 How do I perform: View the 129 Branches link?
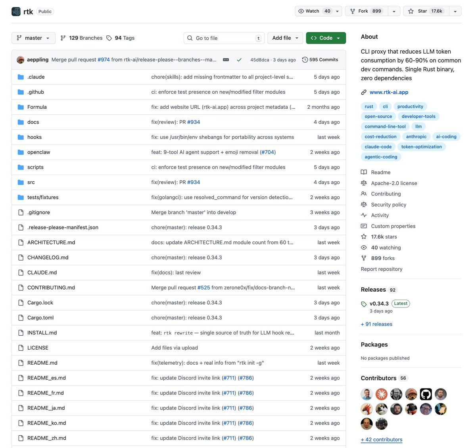pyautogui.click(x=81, y=38)
